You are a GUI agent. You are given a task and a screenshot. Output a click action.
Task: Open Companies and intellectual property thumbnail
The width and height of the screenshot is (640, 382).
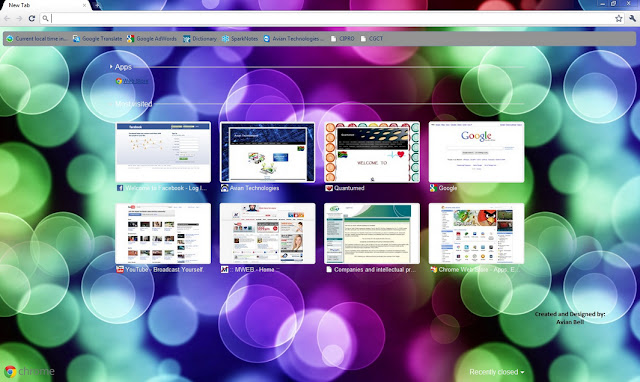[x=372, y=233]
